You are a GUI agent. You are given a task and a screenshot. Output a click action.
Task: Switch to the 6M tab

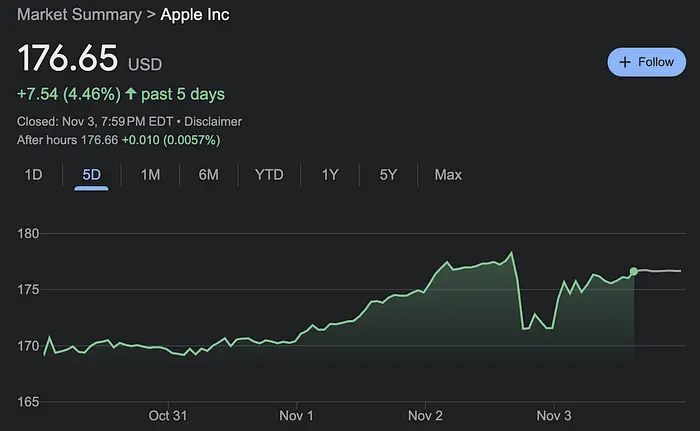coord(209,175)
